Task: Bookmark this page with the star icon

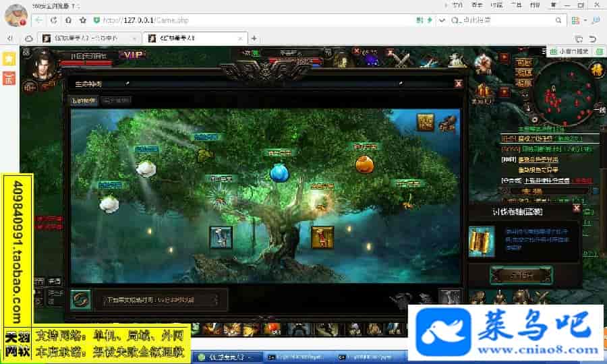Action: pos(83,20)
